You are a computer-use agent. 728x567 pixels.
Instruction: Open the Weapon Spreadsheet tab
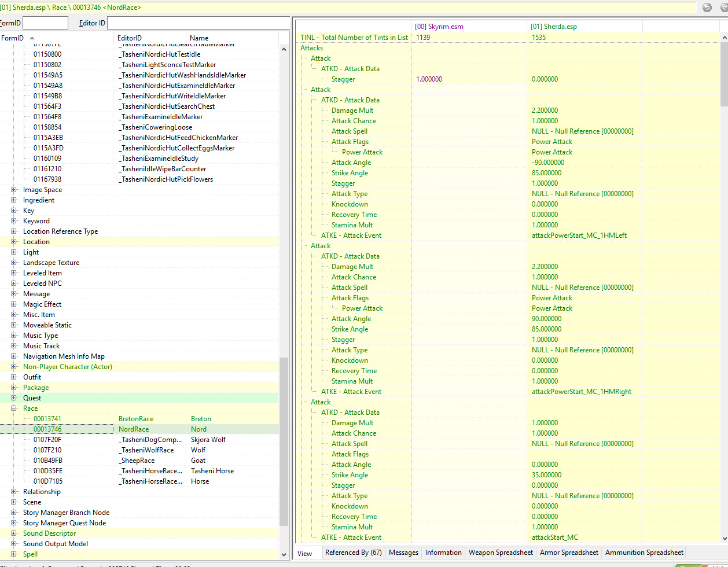point(501,553)
